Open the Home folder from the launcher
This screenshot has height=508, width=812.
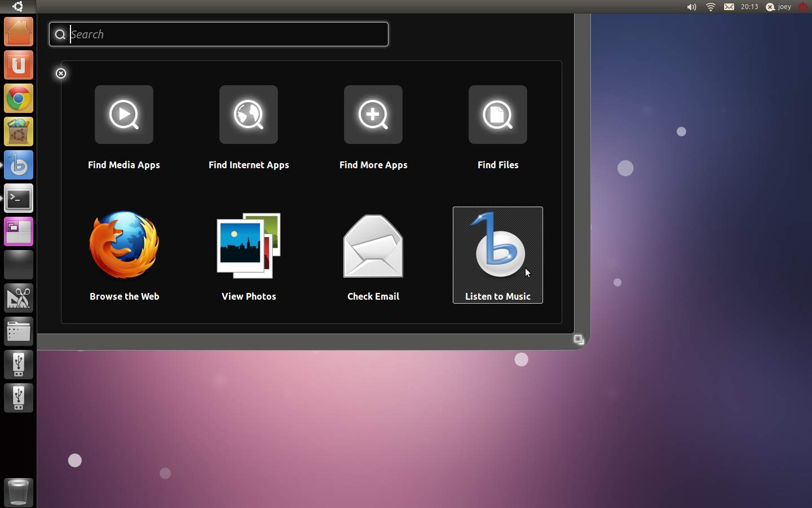tap(19, 32)
